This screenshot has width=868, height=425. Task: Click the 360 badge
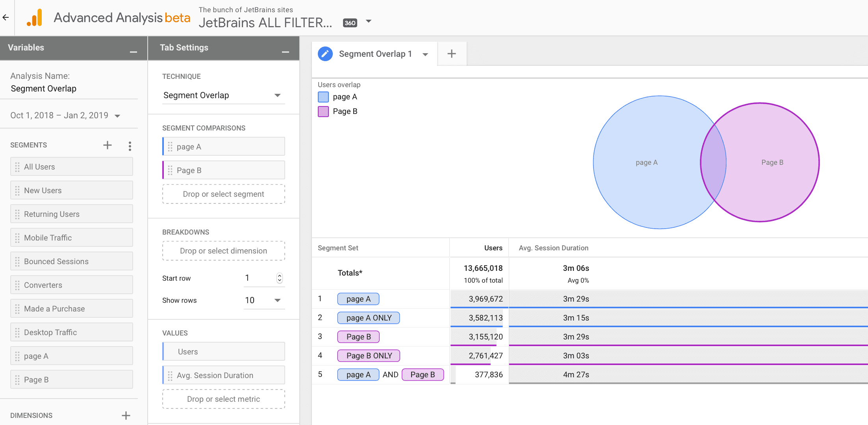350,23
